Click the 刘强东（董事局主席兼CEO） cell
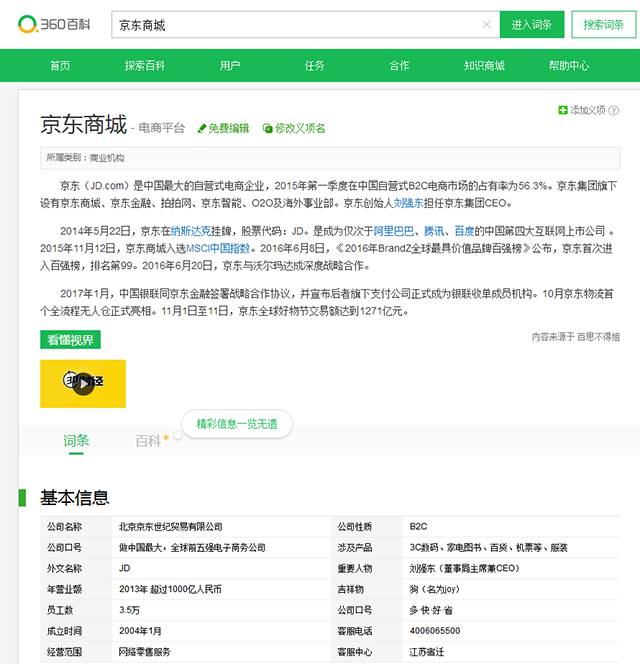The image size is (640, 664). click(465, 568)
